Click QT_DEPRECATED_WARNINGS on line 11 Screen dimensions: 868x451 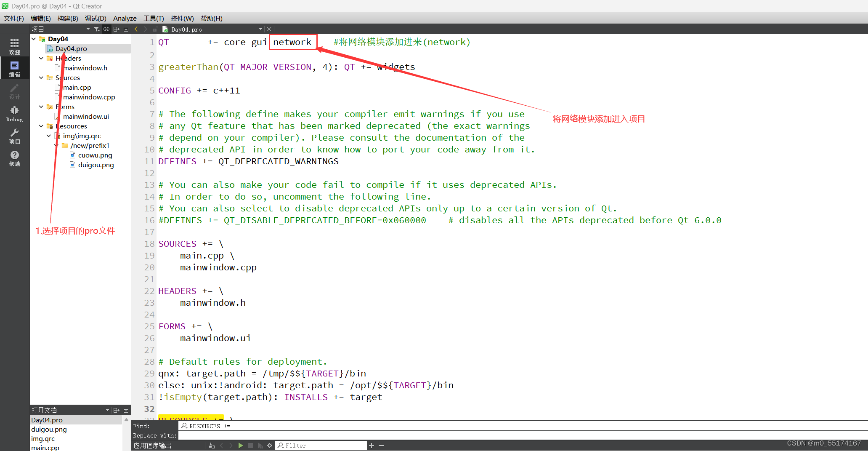(x=279, y=161)
